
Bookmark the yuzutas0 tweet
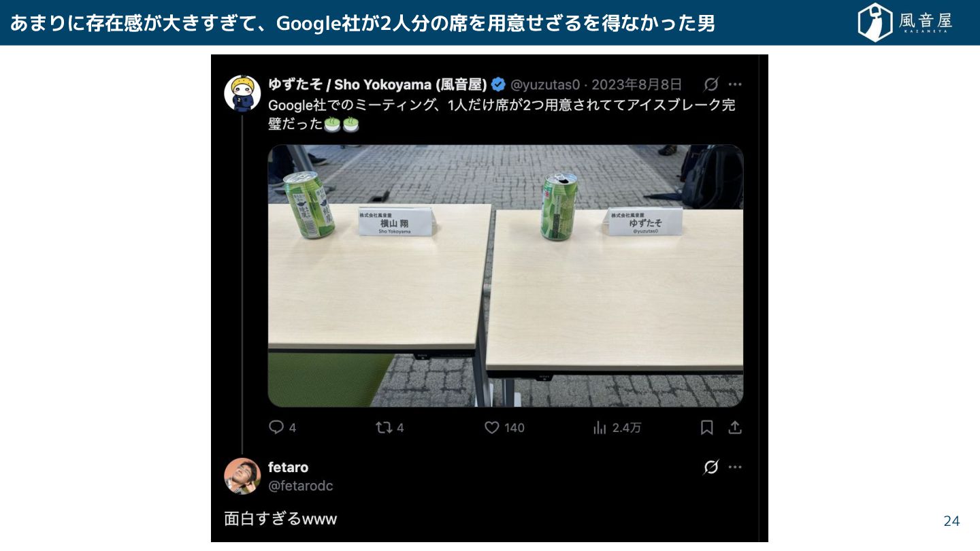point(707,427)
